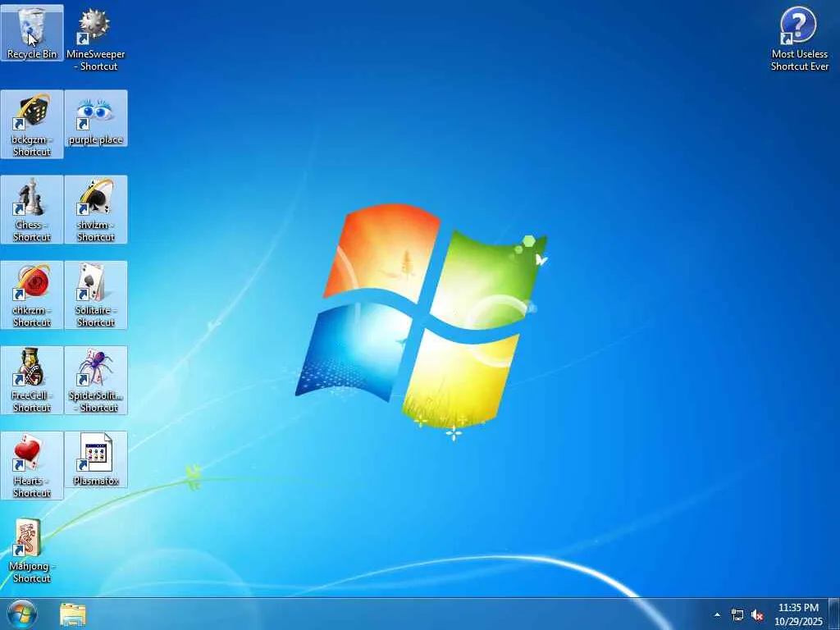Select the MineSweeper shortcut icon
Screen dimensions: 840x630
click(95, 39)
